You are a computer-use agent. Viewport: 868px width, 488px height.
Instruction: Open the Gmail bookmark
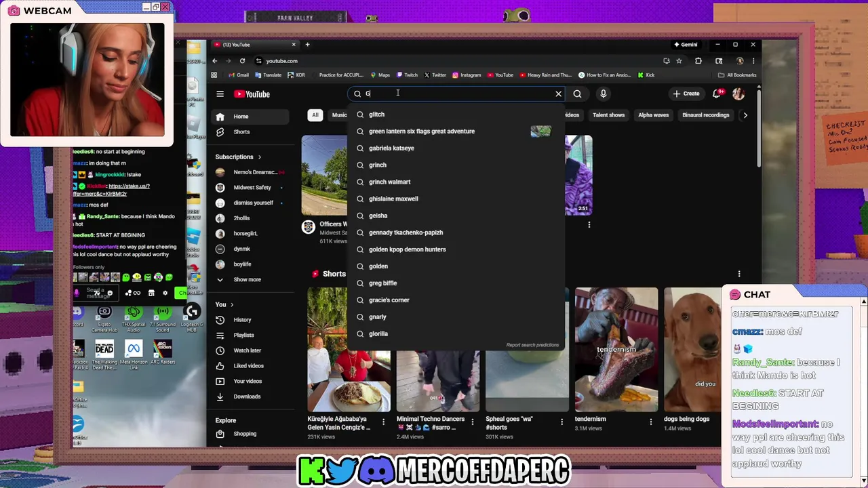239,75
